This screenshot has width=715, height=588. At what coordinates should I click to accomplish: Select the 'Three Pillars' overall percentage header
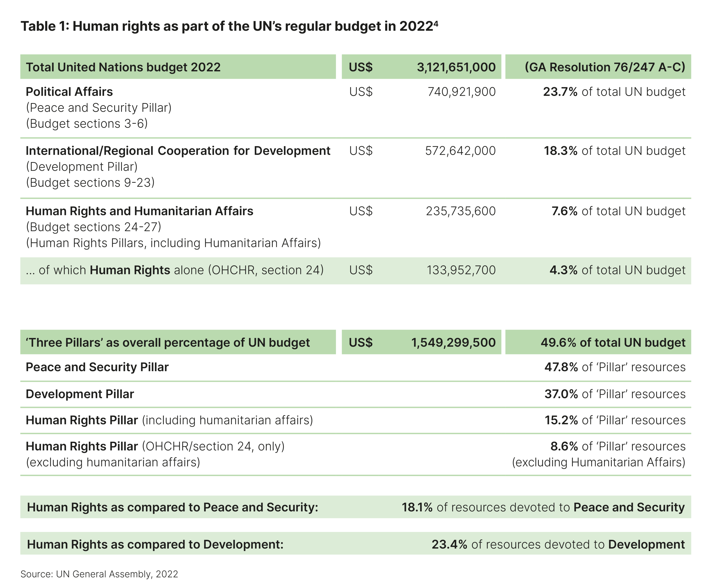coord(168,342)
